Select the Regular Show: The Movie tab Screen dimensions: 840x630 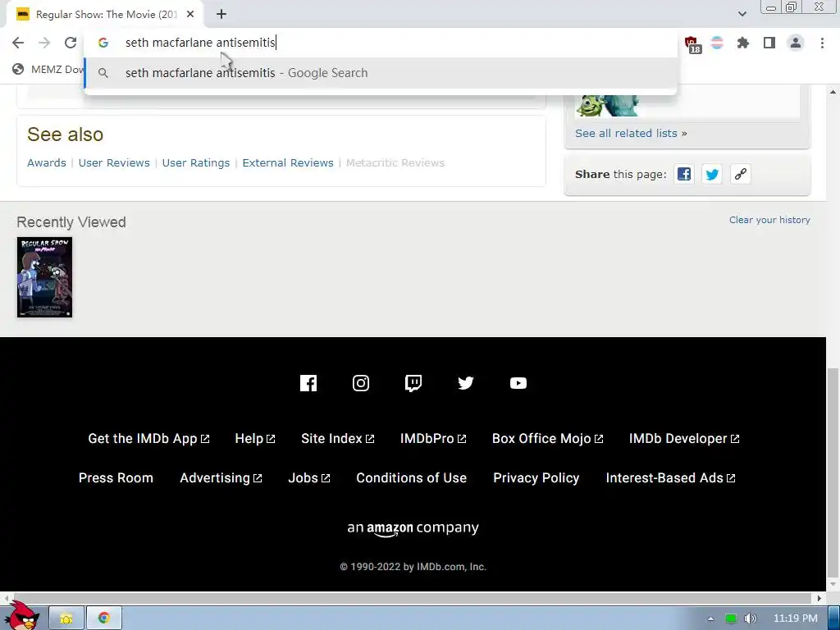(x=105, y=15)
